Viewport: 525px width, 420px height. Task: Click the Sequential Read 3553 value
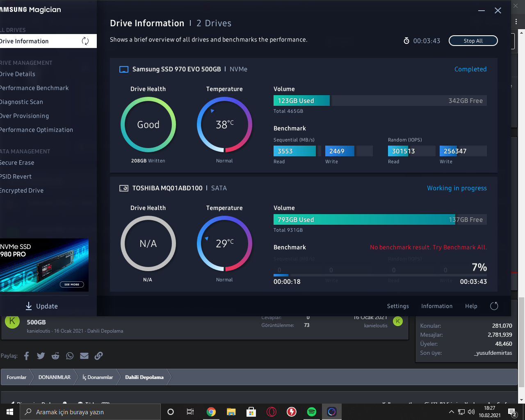tap(285, 151)
